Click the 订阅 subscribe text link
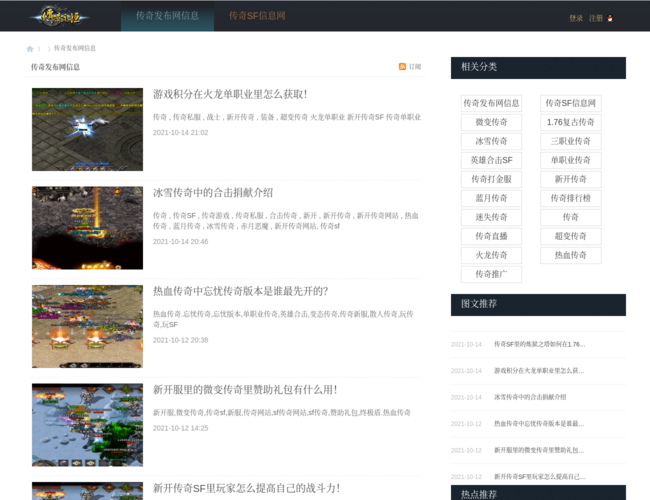650x500 pixels. [415, 66]
